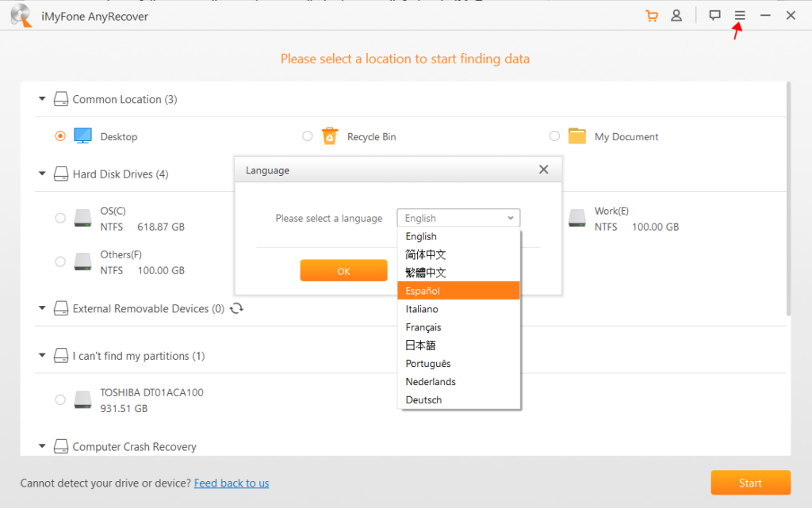This screenshot has height=508, width=812.
Task: Click the My Document folder icon
Action: 577,136
